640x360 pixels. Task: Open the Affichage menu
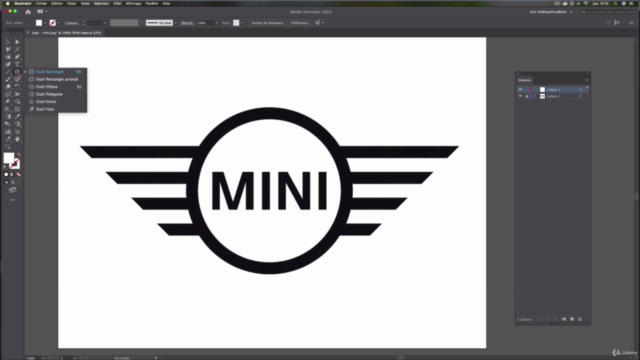[x=133, y=3]
